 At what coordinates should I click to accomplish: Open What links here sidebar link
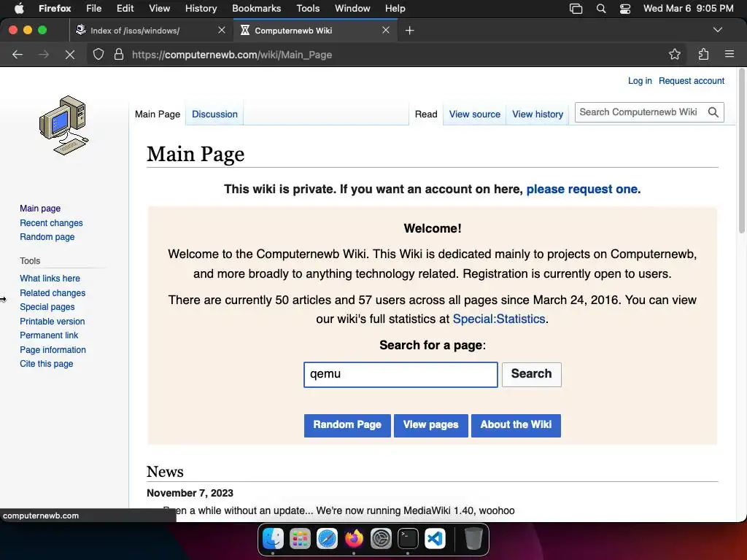[50, 278]
